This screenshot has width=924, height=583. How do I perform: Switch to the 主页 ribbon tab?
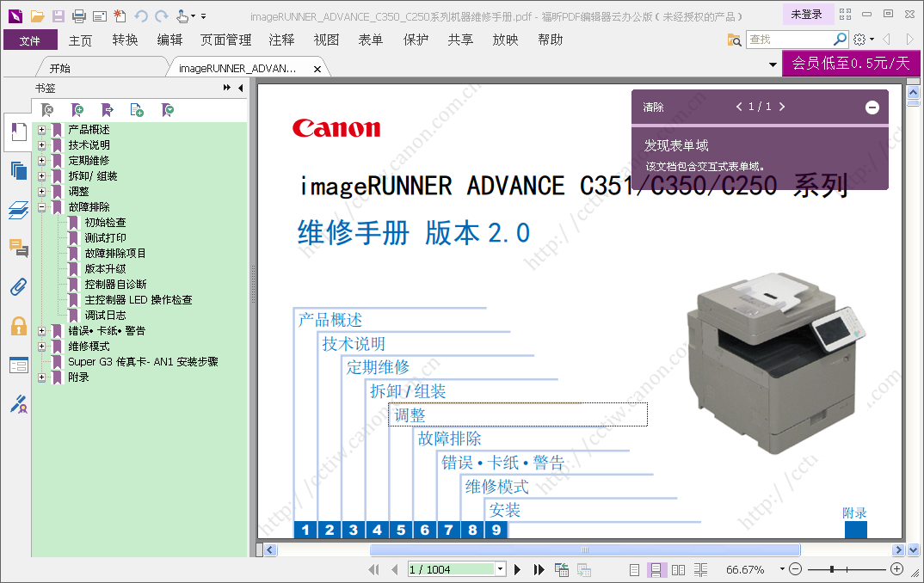(x=80, y=40)
